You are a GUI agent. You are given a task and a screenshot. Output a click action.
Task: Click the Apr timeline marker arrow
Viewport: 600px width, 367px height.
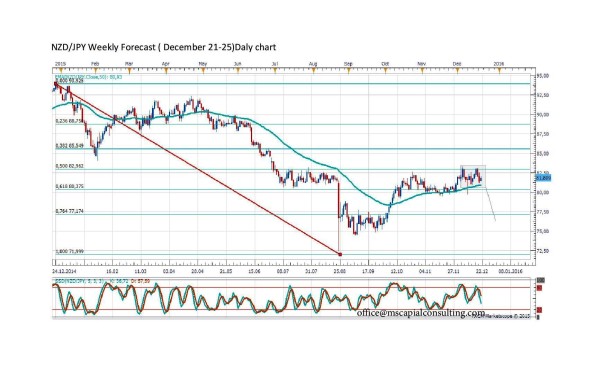tap(166, 70)
